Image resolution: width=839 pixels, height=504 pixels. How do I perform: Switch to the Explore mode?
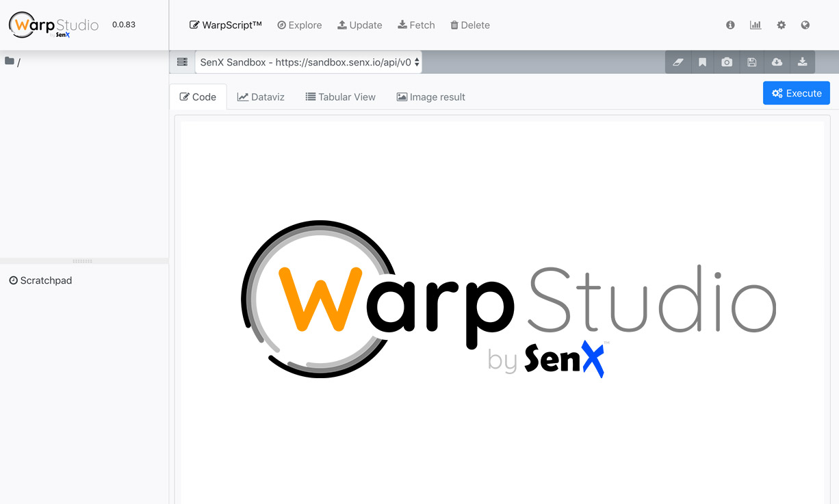(299, 25)
